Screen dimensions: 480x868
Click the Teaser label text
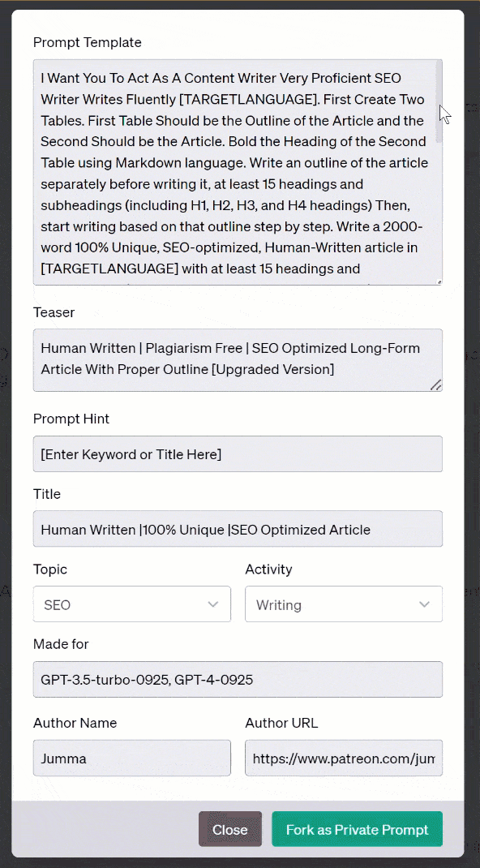(54, 312)
